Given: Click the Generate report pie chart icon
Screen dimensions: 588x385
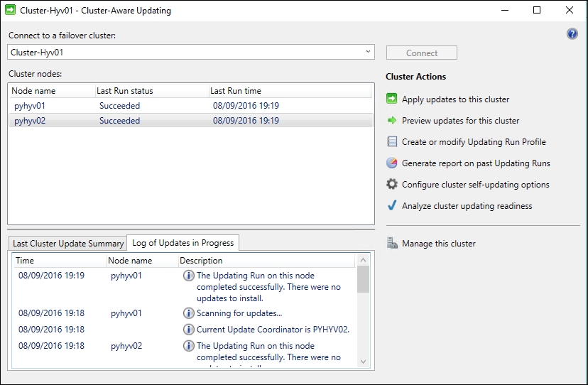Looking at the screenshot, I should click(392, 163).
